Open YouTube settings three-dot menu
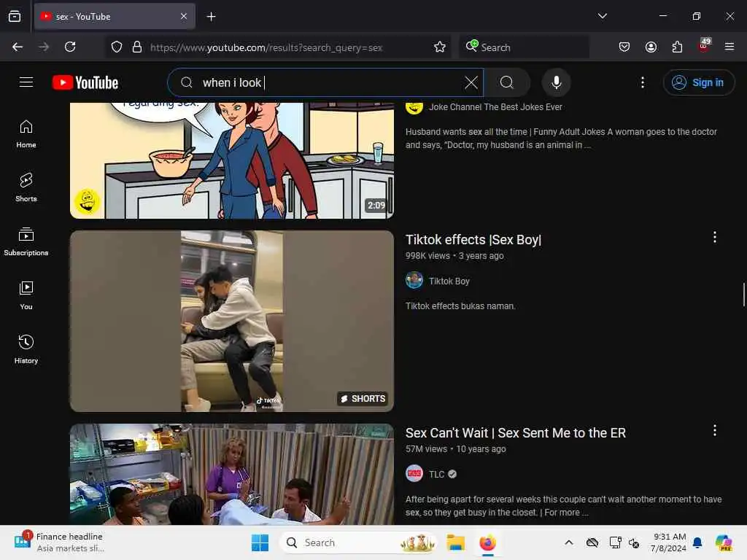The image size is (747, 560). coord(642,82)
